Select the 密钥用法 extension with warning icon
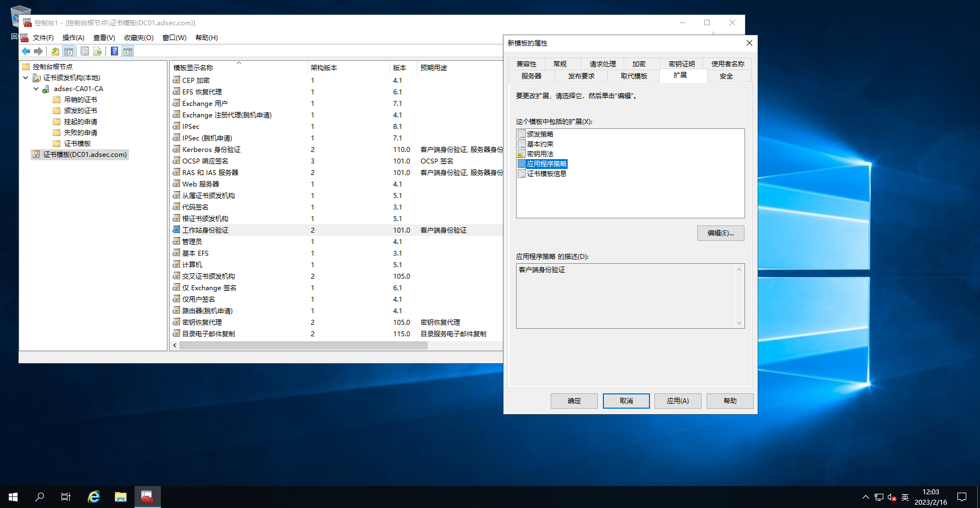 tap(540, 154)
